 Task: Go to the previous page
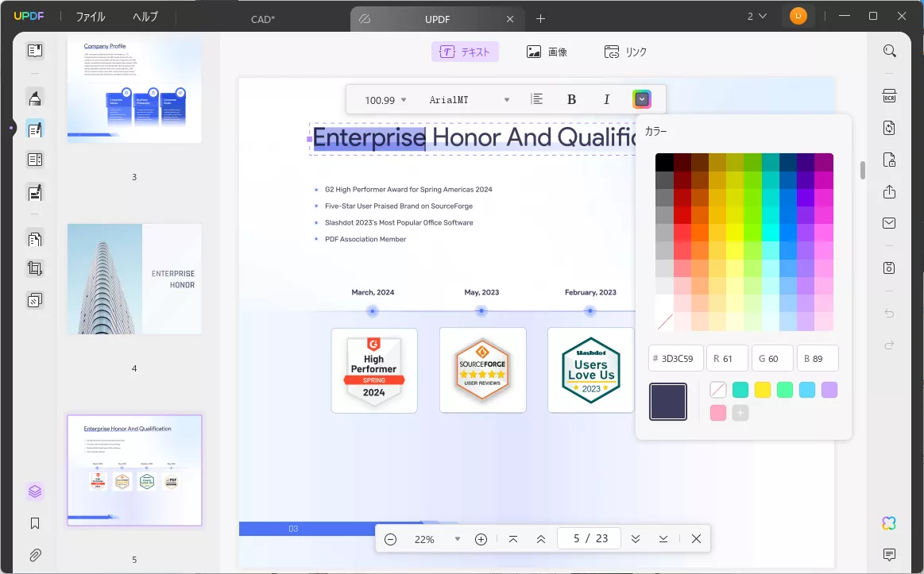click(541, 539)
